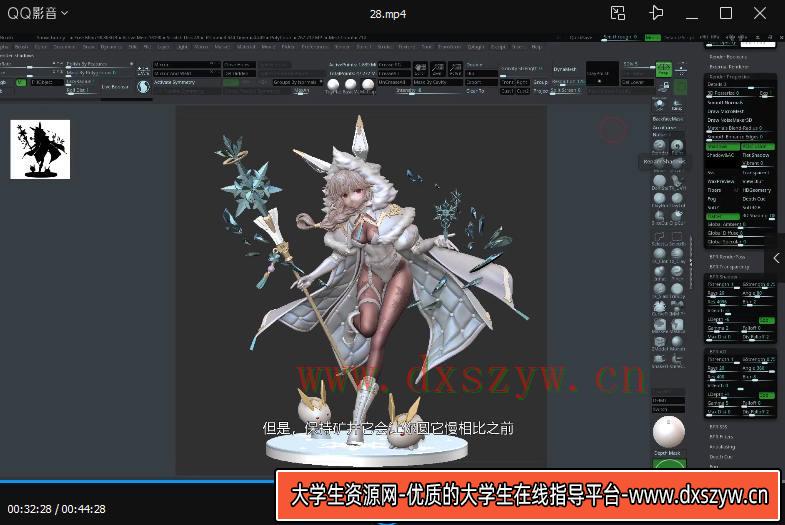The image size is (785, 525).
Task: Click the 28.mp4 title text
Action: 388,14
